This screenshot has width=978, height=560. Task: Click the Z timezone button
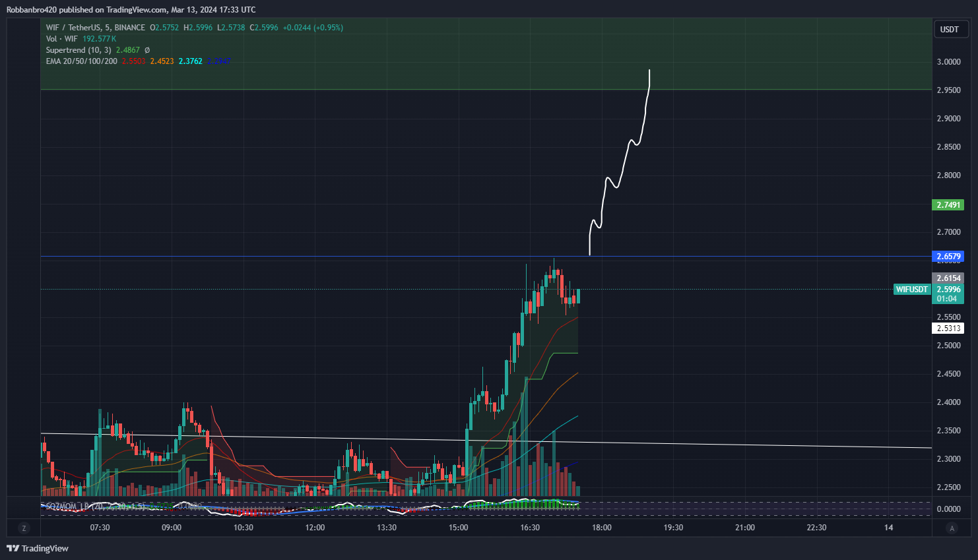pyautogui.click(x=24, y=528)
